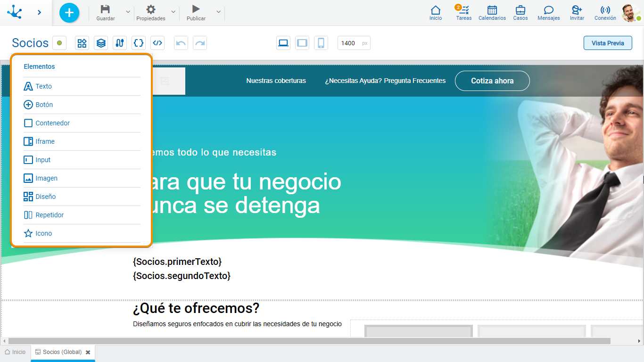Select Input element
This screenshot has height=362, width=644.
pyautogui.click(x=82, y=160)
